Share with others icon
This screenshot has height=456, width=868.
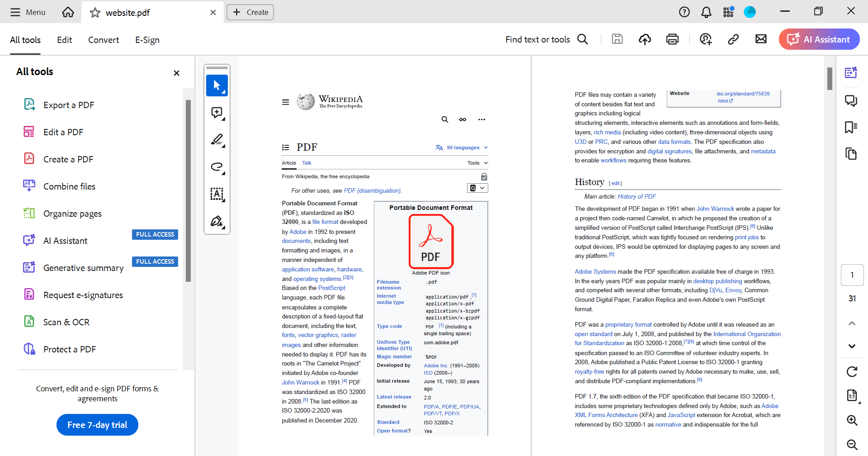706,39
